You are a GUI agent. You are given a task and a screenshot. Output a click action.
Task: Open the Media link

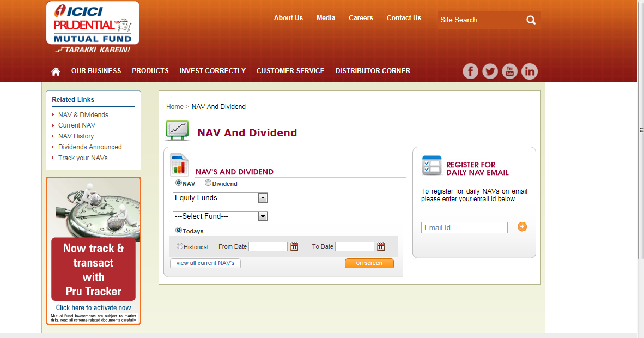tap(326, 18)
